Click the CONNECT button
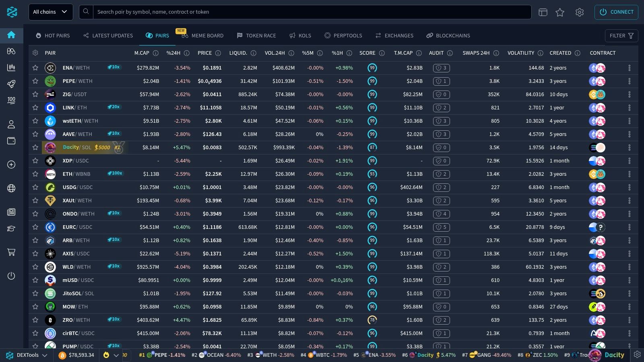Image resolution: width=644 pixels, height=362 pixels. point(616,12)
